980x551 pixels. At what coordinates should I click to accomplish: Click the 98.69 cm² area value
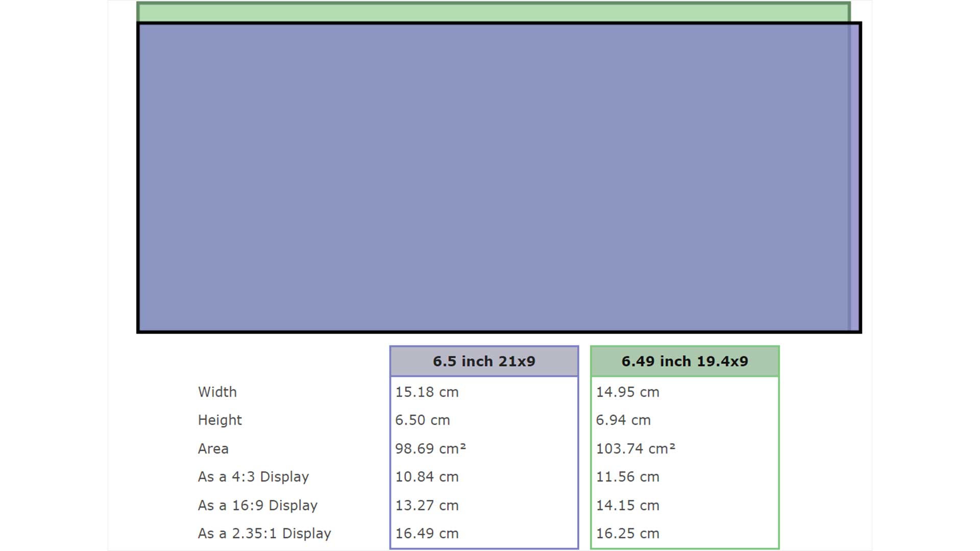[x=430, y=448]
